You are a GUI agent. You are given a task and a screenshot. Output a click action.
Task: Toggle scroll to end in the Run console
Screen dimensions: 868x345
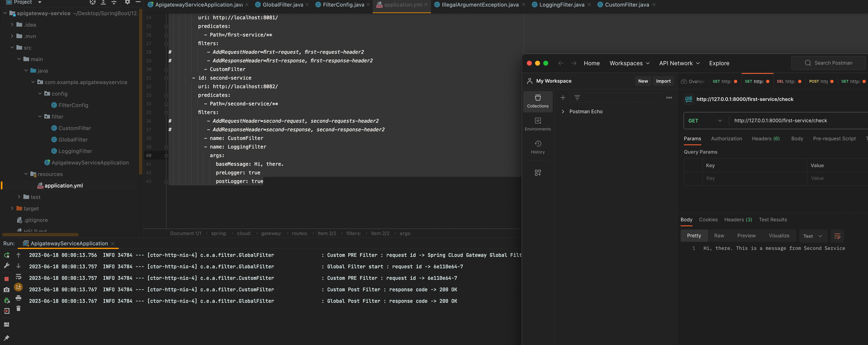pos(18,287)
